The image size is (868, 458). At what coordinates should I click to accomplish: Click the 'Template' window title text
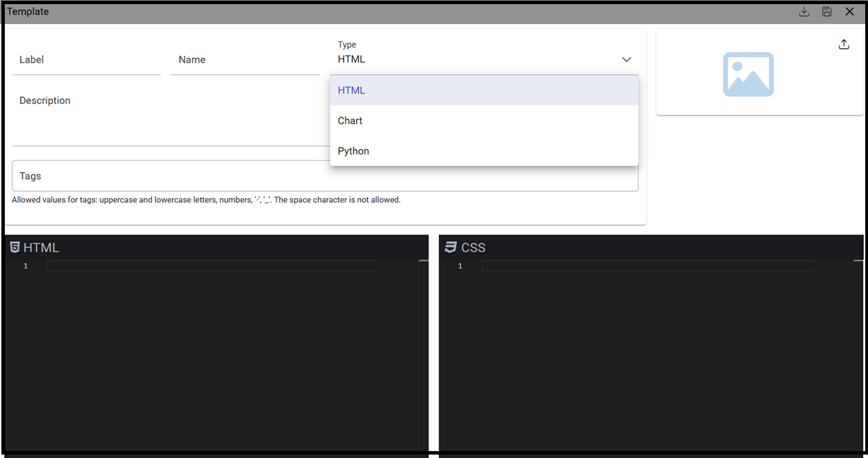[28, 12]
